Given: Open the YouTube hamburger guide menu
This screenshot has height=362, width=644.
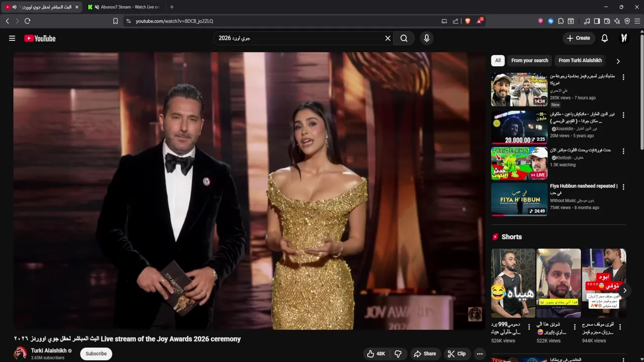Looking at the screenshot, I should pyautogui.click(x=12, y=38).
